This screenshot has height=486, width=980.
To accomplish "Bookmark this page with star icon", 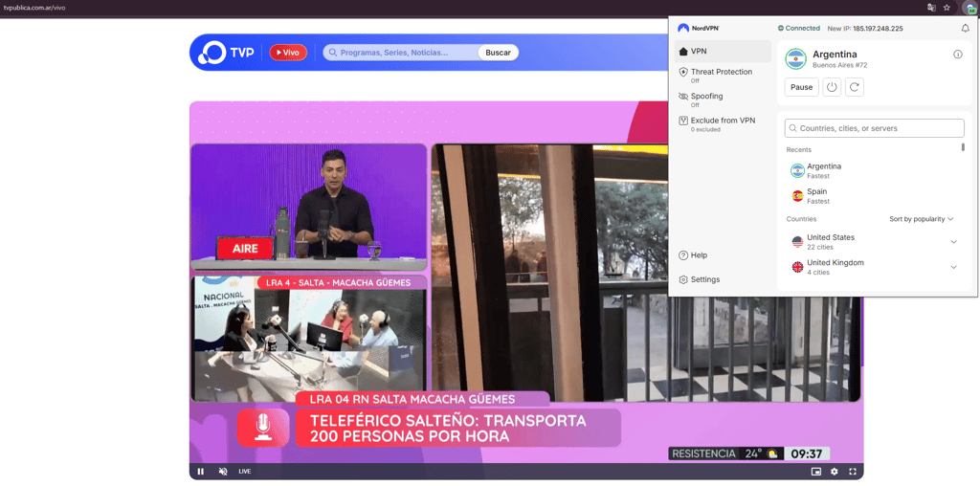I will pos(947,8).
